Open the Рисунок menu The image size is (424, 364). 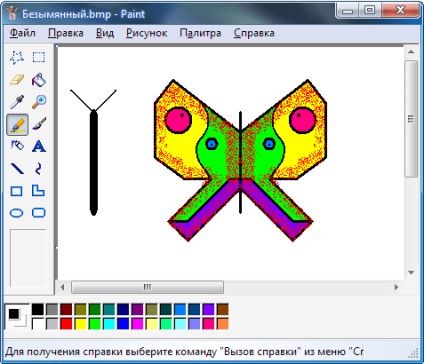coord(147,33)
